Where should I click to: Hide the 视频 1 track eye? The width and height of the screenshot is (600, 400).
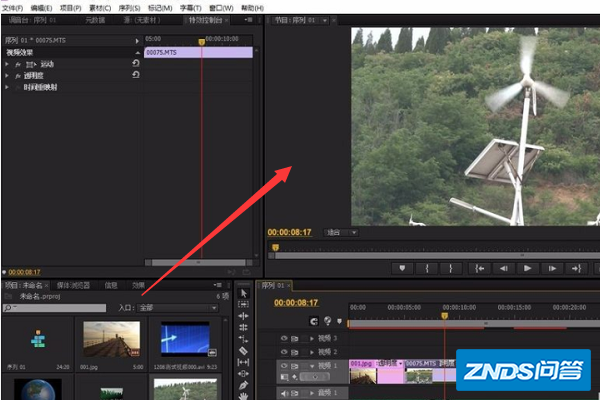click(x=284, y=366)
